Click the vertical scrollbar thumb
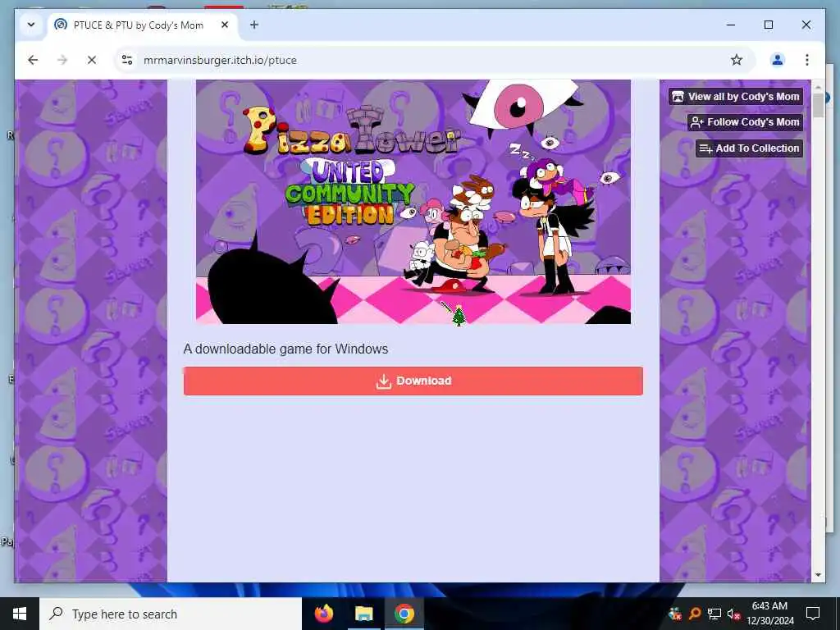 tap(818, 105)
